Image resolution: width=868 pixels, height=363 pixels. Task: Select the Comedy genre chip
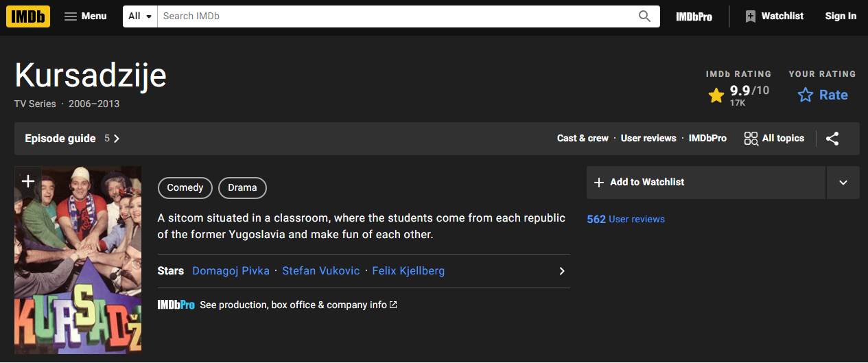click(x=185, y=187)
